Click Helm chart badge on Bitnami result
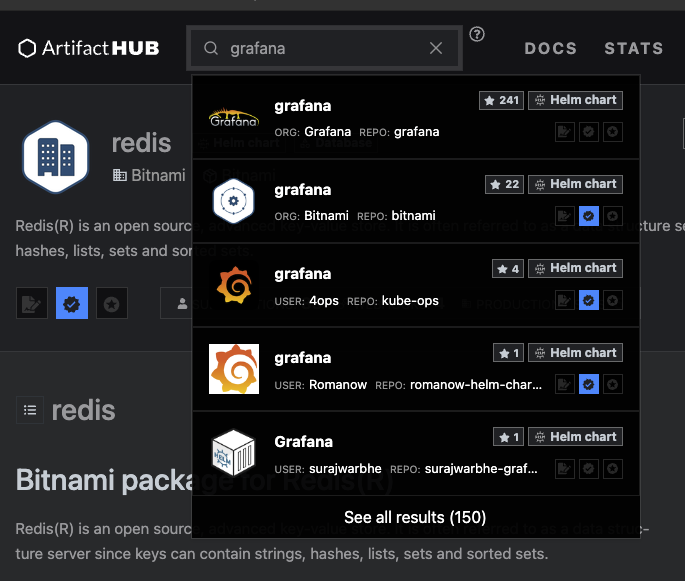The height and width of the screenshot is (581, 685). pos(575,184)
